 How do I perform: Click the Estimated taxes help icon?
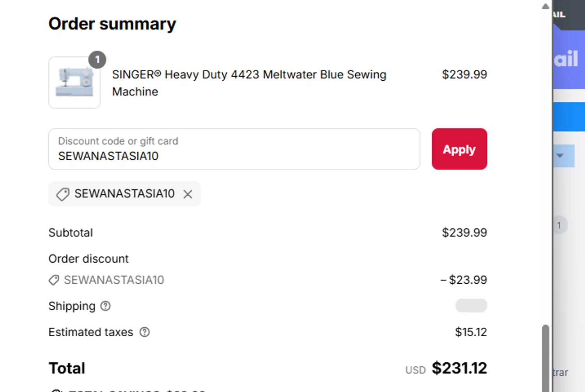[x=145, y=332]
